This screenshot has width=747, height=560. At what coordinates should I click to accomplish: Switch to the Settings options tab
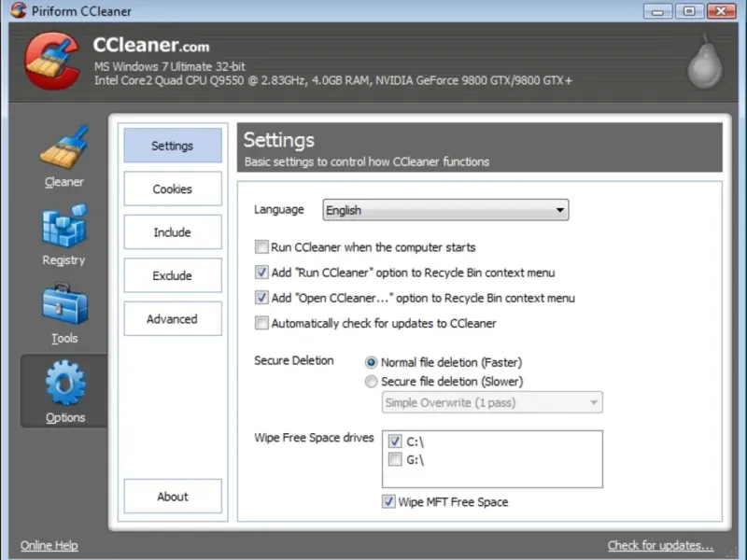tap(173, 146)
